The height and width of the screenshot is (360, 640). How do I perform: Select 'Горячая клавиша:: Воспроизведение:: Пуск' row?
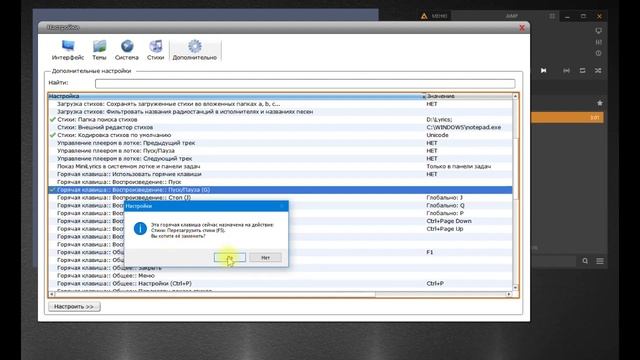click(280, 182)
